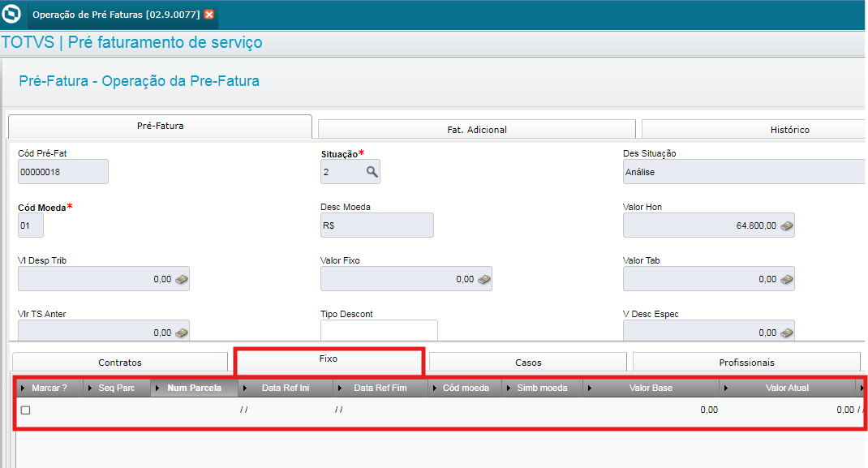Click the Valor Tab amount field
This screenshot has height=468, width=868.
click(708, 279)
